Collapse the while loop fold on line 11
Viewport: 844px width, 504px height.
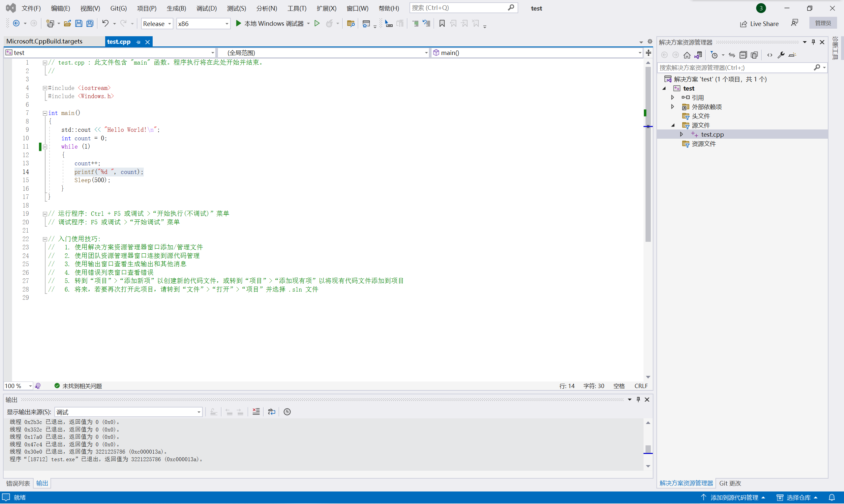tap(45, 147)
